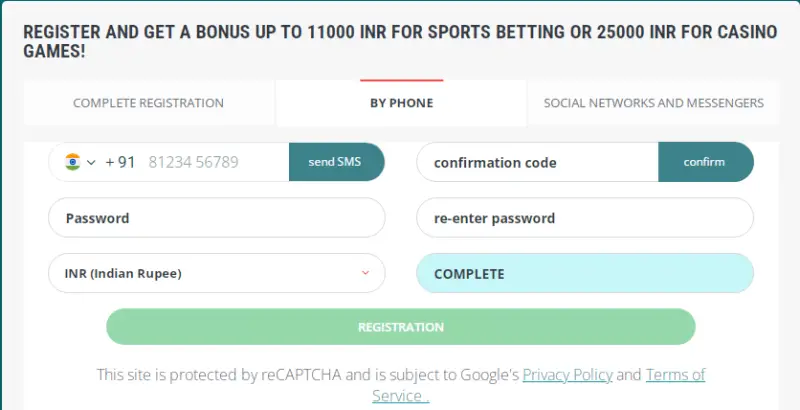Focus the phone number field
800x410 pixels.
(x=210, y=162)
